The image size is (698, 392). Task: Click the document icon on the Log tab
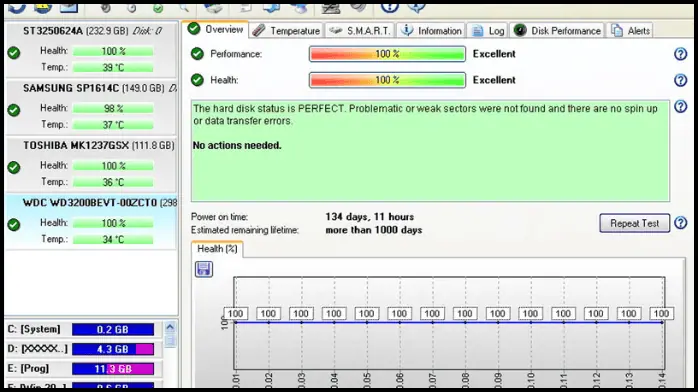(x=477, y=31)
